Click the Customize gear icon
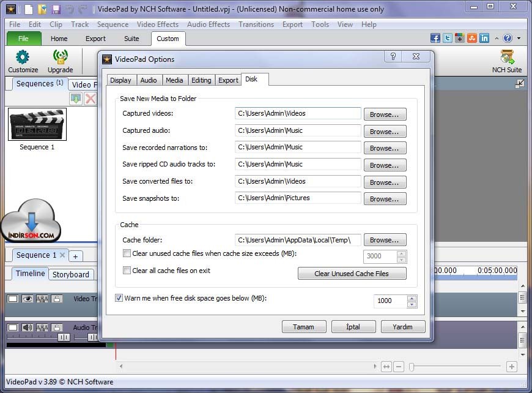Viewport: 532px width, 393px height. pos(23,57)
